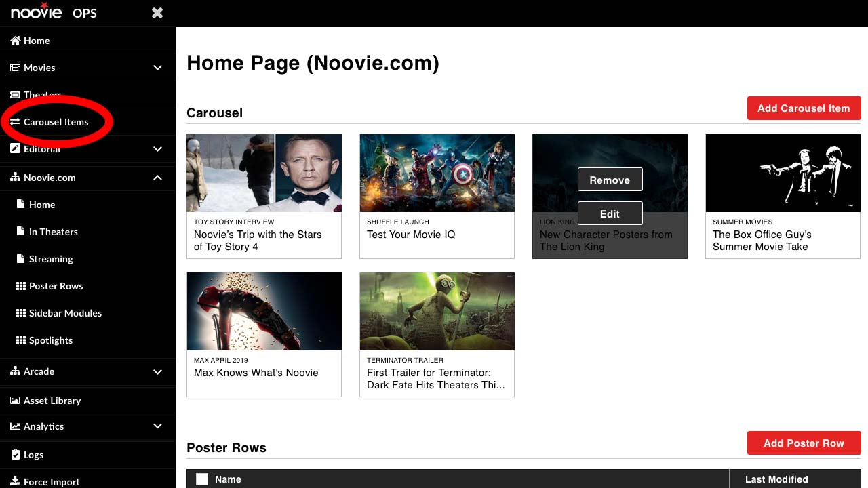Click the grid icon beside Sidebar Modules
Image resolution: width=868 pixels, height=488 pixels.
click(x=20, y=313)
